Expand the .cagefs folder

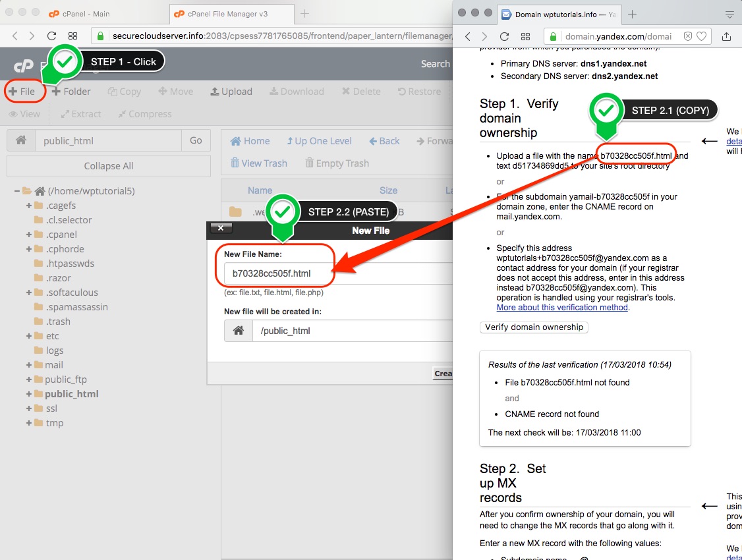pyautogui.click(x=29, y=206)
